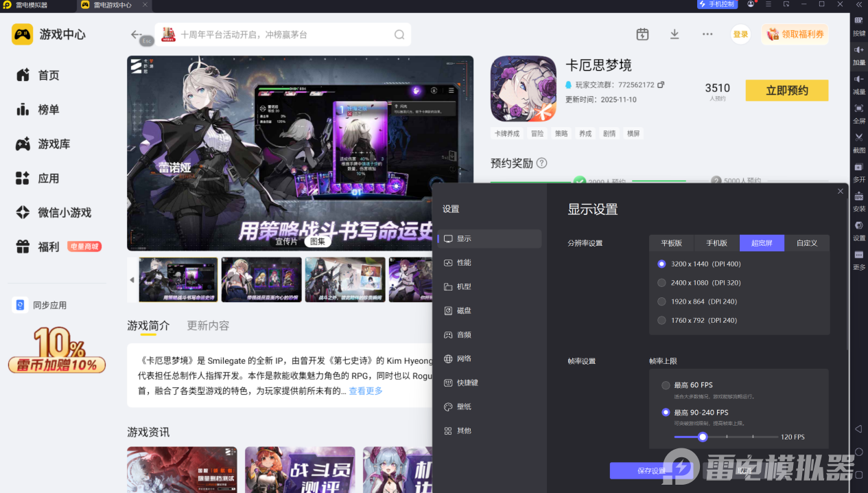Viewport: 868px width, 493px height.
Task: Click 保存设置 to save settings
Action: tap(651, 470)
